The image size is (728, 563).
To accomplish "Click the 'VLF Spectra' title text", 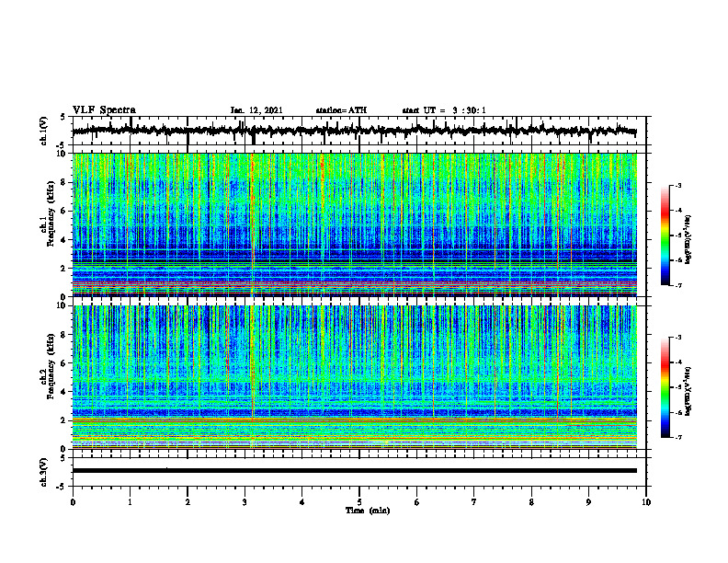I will click(x=104, y=110).
